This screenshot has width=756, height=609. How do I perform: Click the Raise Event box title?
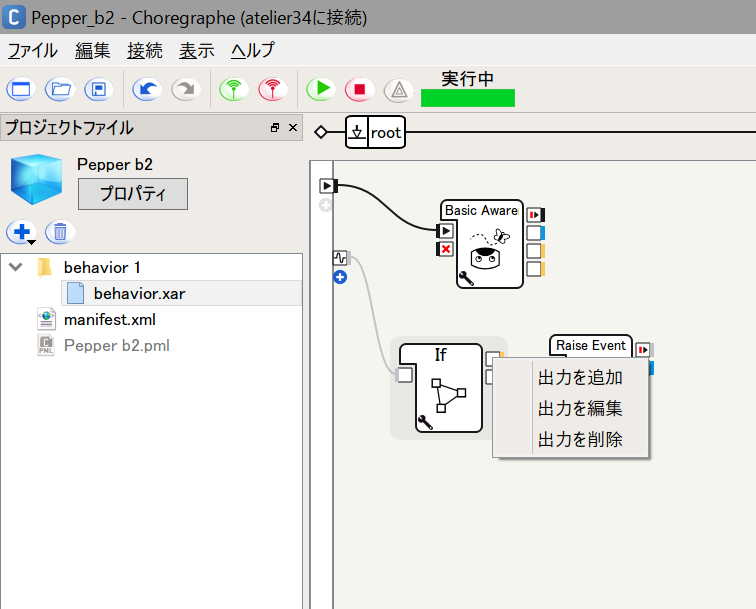pyautogui.click(x=591, y=346)
